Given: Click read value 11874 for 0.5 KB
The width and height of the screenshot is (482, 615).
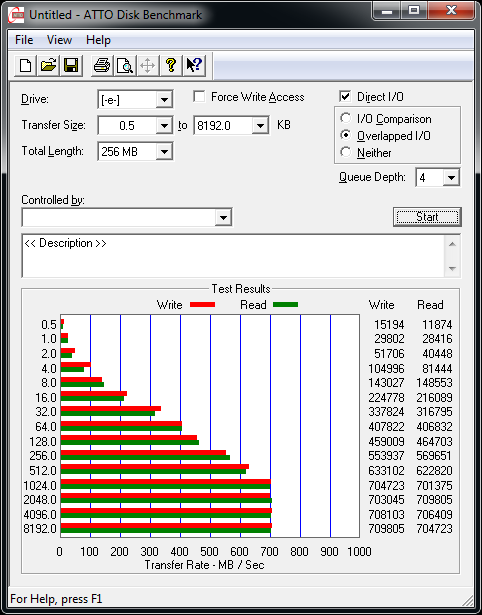Looking at the screenshot, I should (437, 325).
